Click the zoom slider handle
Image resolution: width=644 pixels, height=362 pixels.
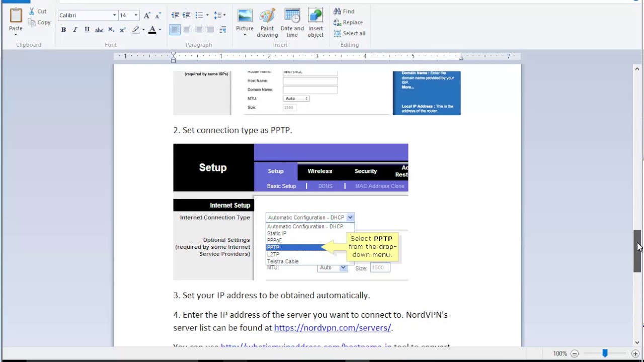coord(605,353)
